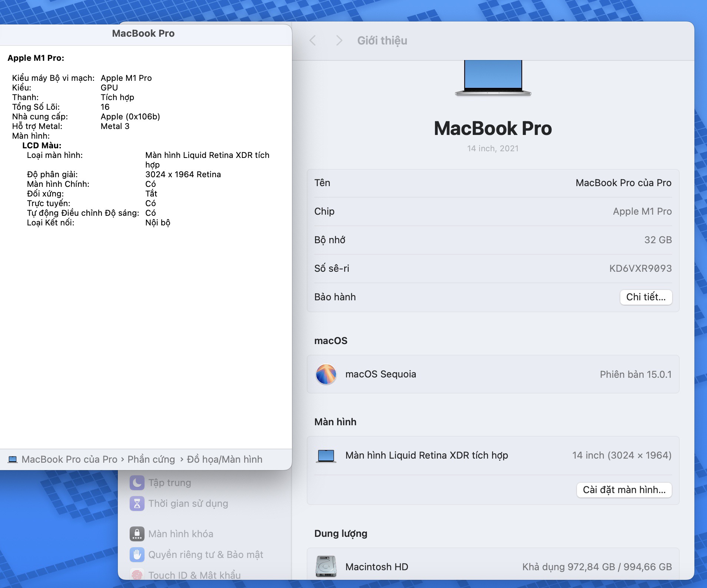
Task: Click the laptop icon in System Information path bar
Action: [13, 459]
